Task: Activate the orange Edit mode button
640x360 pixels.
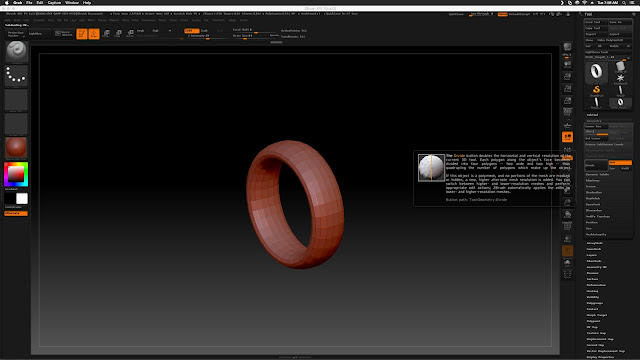Action: click(82, 33)
